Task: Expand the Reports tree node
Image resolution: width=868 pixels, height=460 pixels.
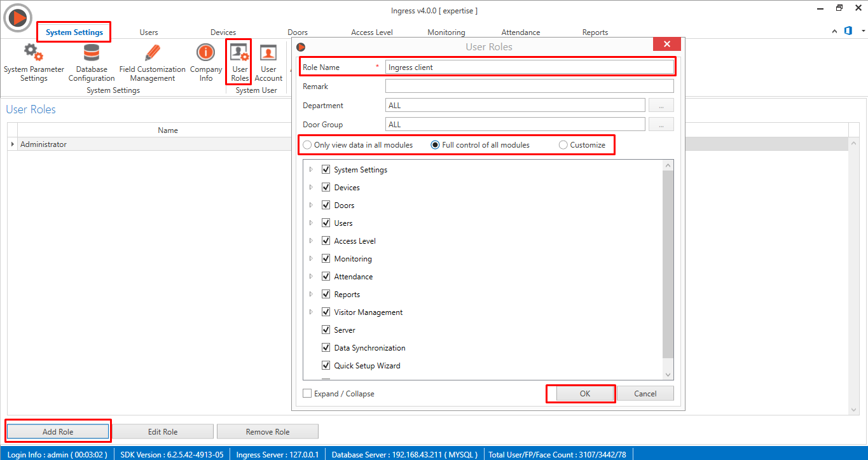Action: point(311,294)
